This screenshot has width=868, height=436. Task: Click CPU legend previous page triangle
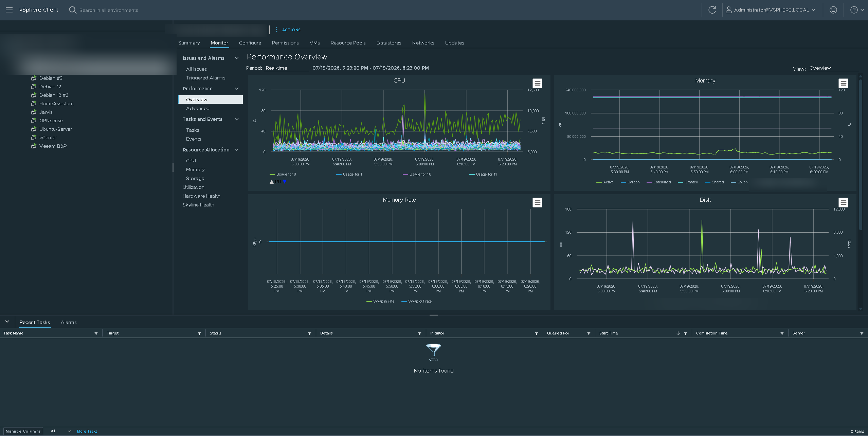point(272,182)
